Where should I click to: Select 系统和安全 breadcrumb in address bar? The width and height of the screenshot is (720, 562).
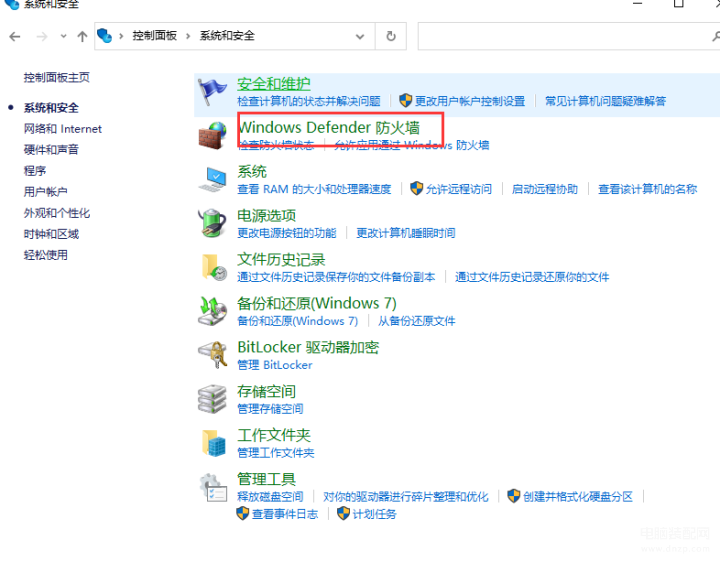coord(227,36)
